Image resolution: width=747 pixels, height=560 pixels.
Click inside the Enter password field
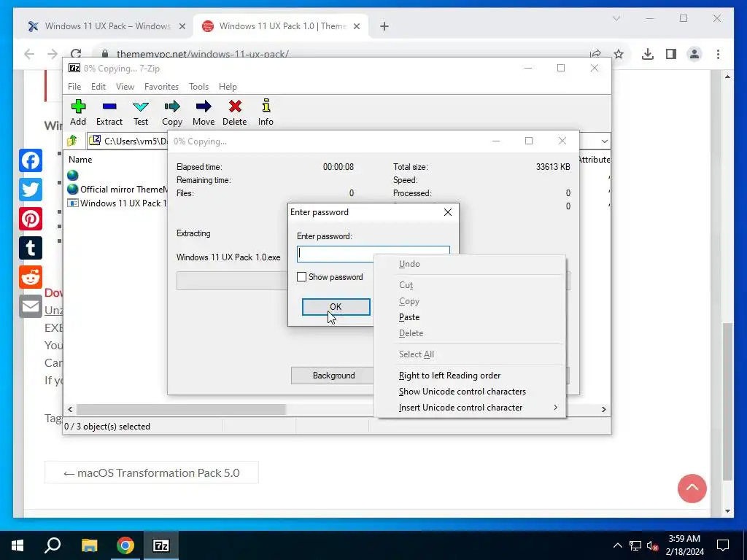tap(373, 254)
